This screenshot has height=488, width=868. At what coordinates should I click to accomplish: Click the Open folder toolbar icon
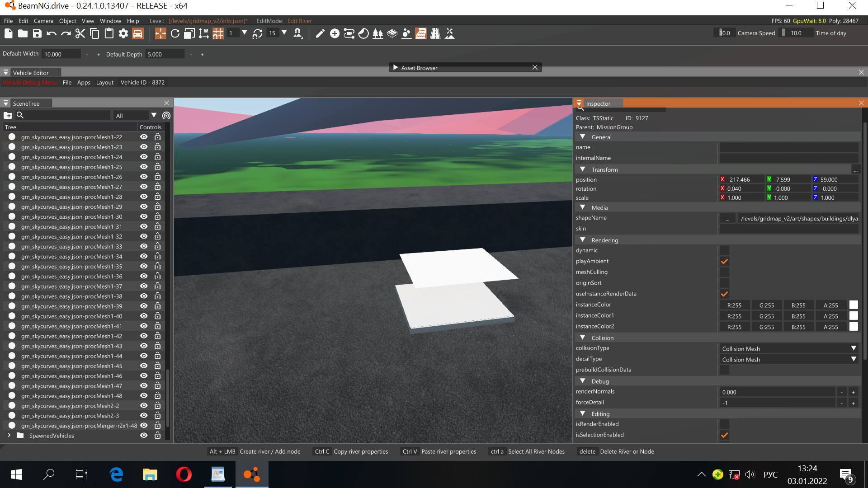(x=23, y=33)
